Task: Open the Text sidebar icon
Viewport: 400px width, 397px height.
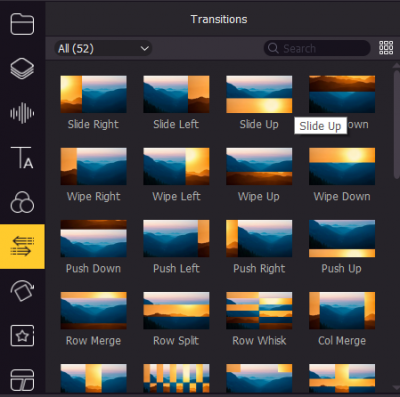Action: click(22, 157)
